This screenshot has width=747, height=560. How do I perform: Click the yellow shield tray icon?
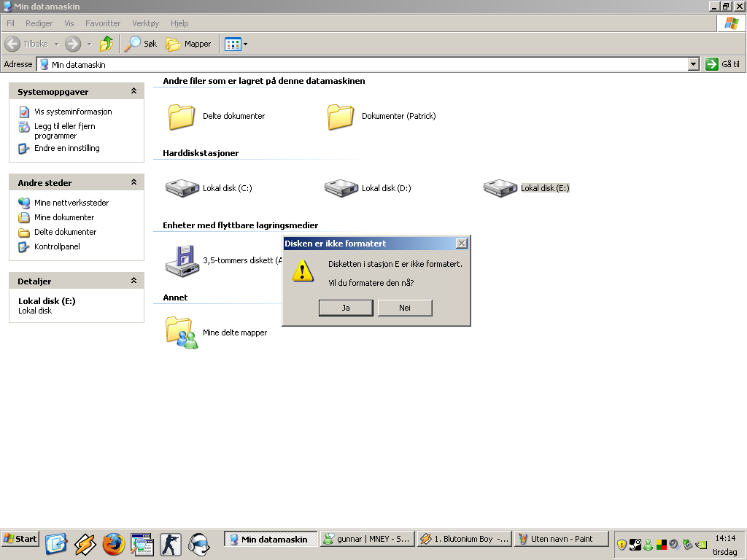(622, 544)
